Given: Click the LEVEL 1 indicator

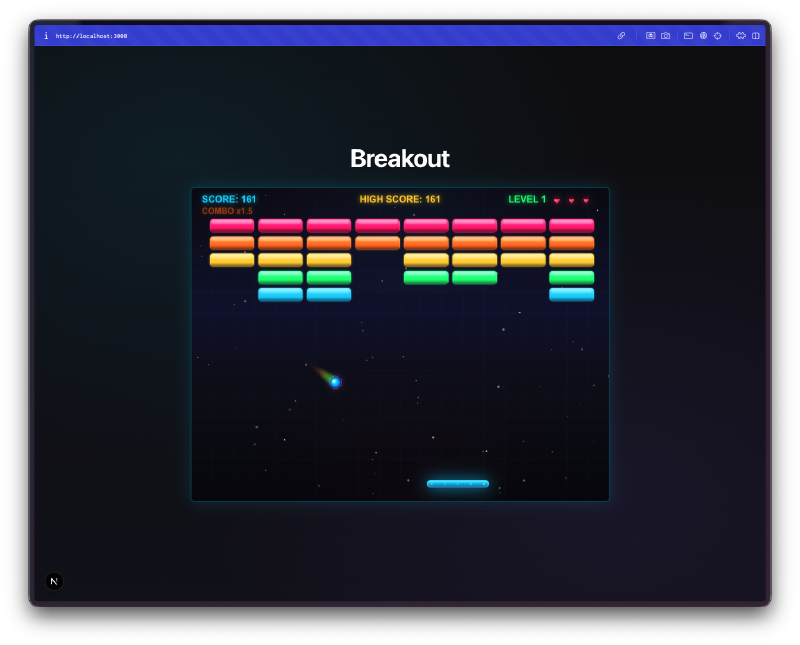Looking at the screenshot, I should pyautogui.click(x=527, y=199).
